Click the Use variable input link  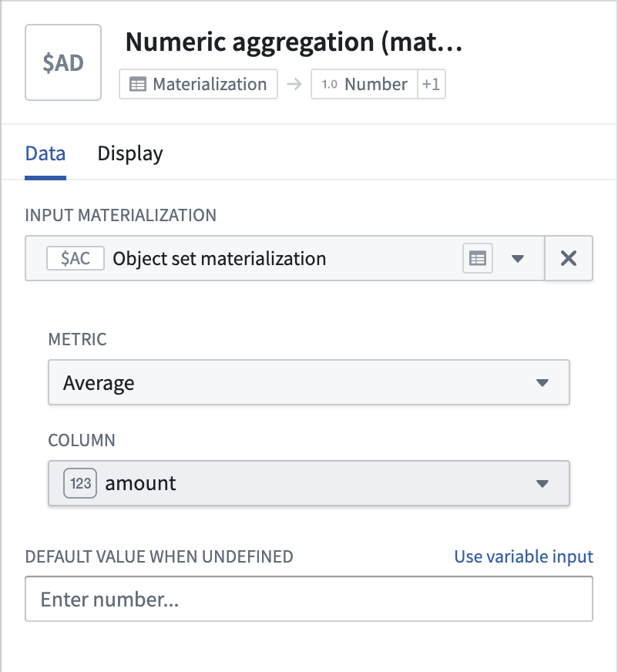[x=524, y=556]
